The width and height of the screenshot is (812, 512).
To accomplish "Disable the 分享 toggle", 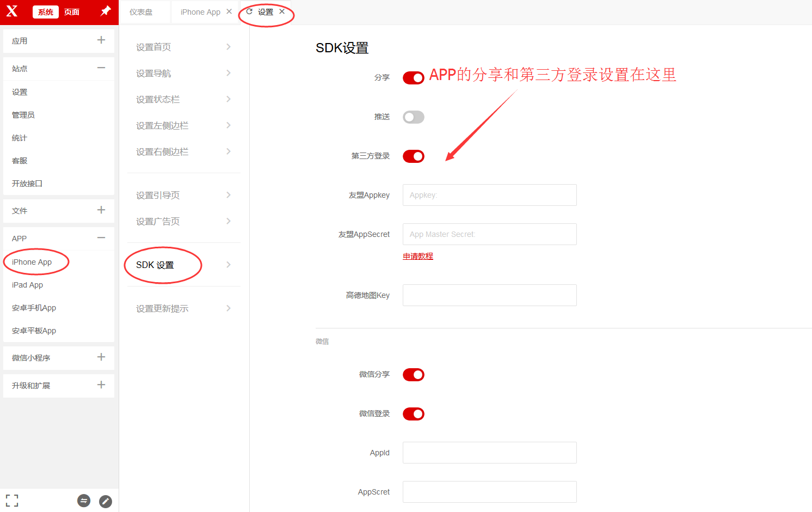I will point(413,78).
